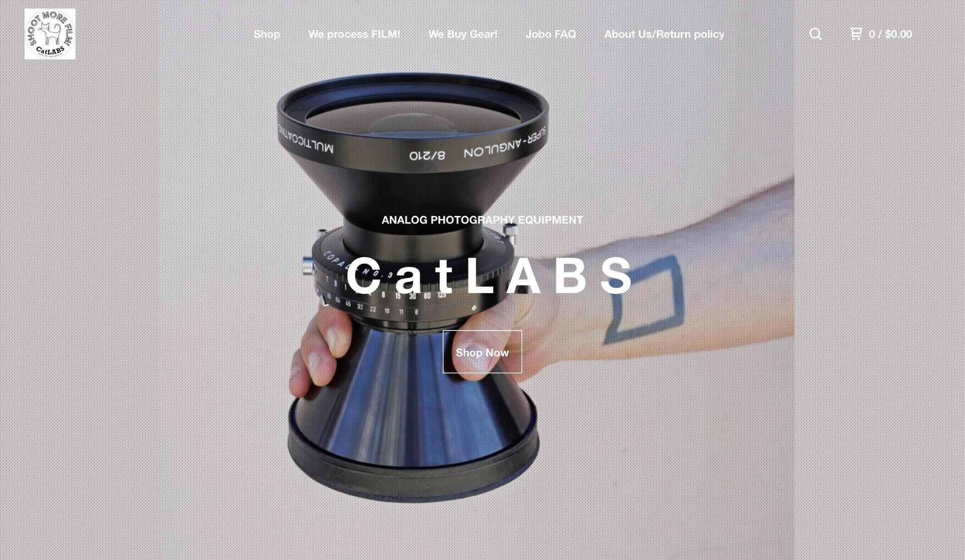Image resolution: width=965 pixels, height=560 pixels.
Task: Click cart item count 0 indicator
Action: 872,33
